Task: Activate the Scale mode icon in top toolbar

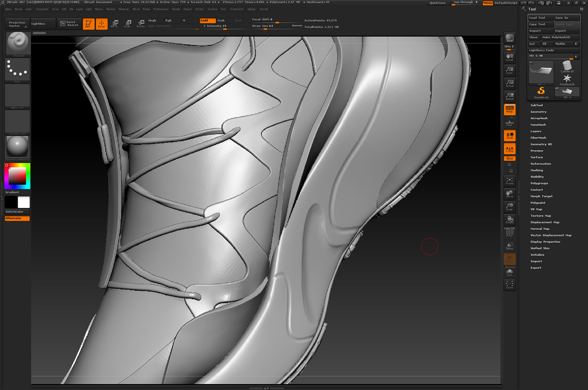Action: [x=127, y=24]
